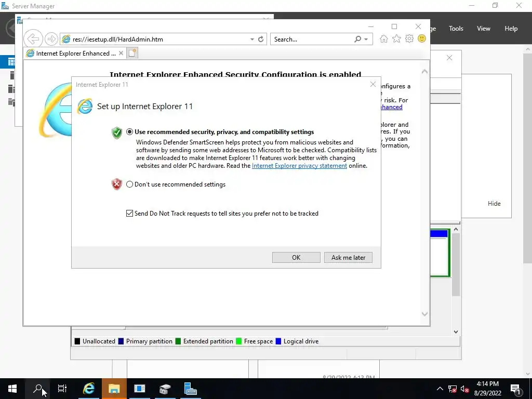The width and height of the screenshot is (532, 399).
Task: Expand the address bar autocomplete dropdown
Action: (x=252, y=39)
